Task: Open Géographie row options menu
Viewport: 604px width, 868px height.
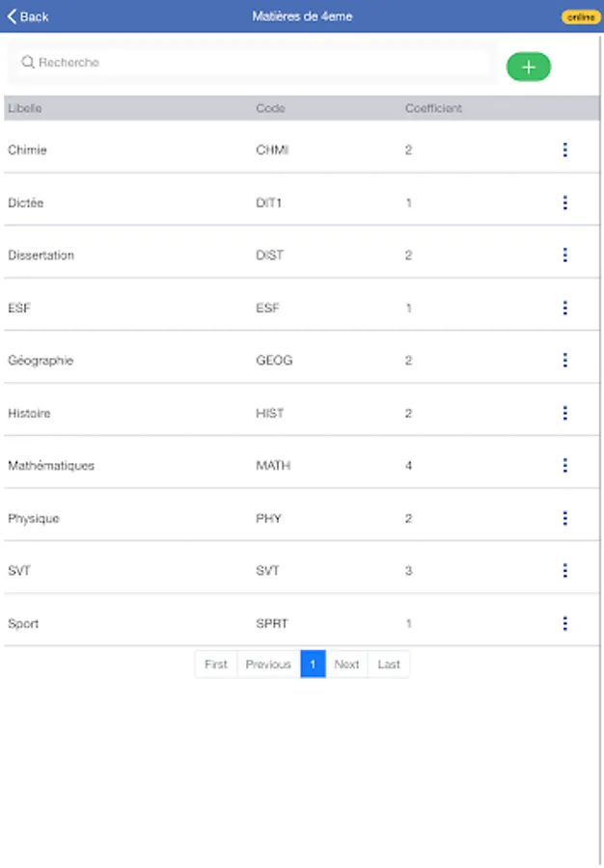Action: [564, 361]
